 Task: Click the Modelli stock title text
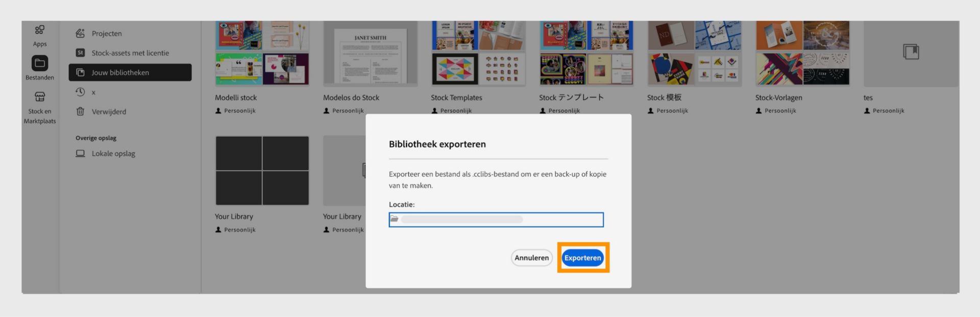(236, 97)
